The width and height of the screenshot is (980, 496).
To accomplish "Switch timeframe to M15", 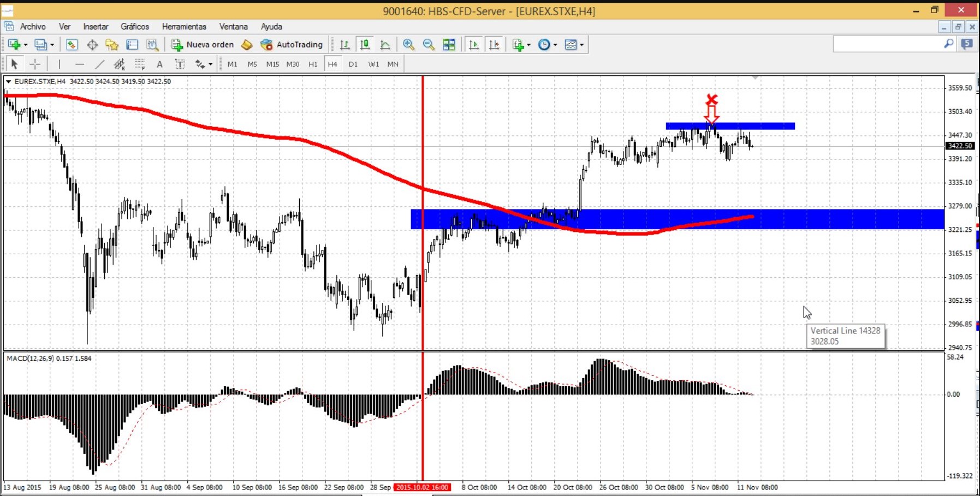I will 272,64.
